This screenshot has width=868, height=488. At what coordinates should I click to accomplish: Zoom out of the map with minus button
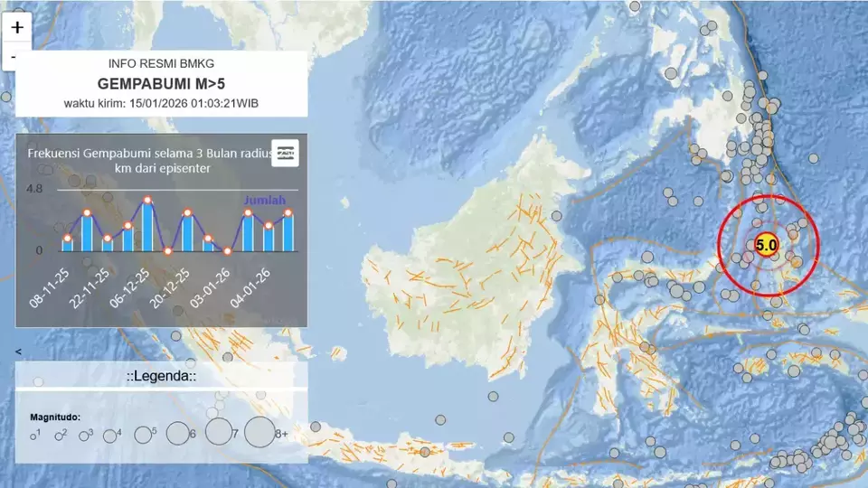coord(9,56)
